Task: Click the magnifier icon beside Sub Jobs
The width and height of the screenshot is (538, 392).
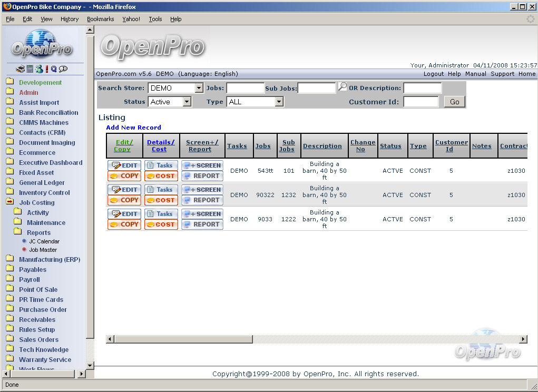Action: coord(343,87)
